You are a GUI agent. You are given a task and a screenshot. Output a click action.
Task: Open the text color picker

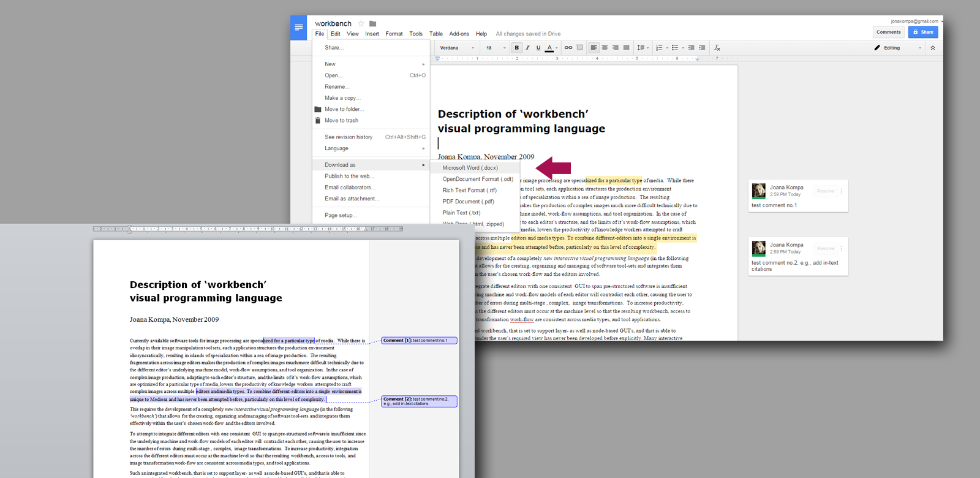click(x=550, y=48)
